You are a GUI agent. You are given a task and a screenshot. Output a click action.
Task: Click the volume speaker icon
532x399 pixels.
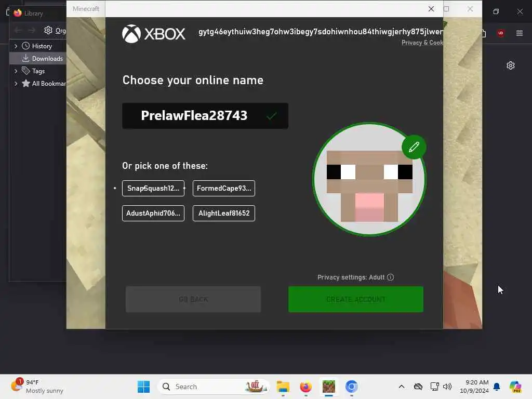(447, 387)
